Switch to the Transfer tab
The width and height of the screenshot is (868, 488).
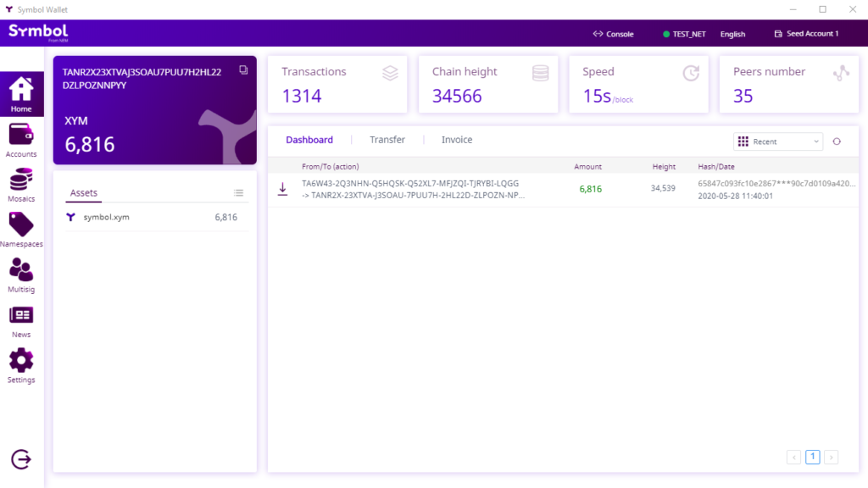tap(387, 140)
